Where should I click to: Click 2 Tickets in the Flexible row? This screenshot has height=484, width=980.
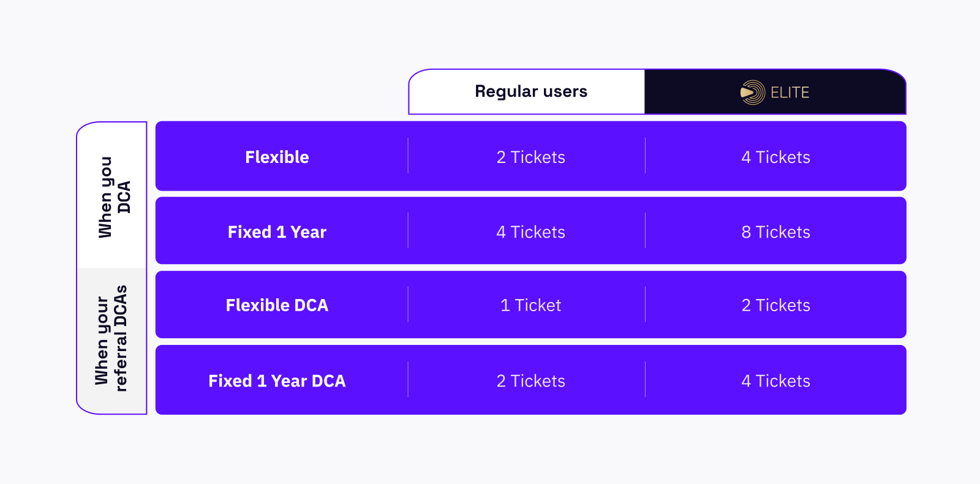click(x=531, y=157)
